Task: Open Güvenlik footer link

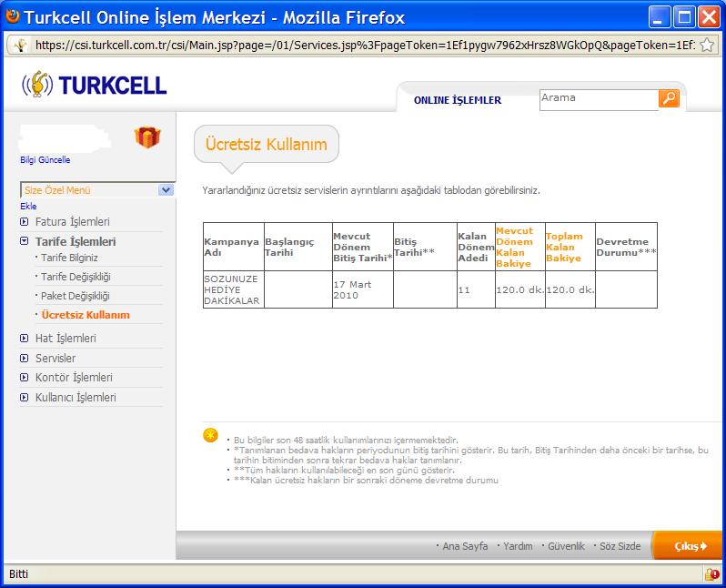Action: (x=566, y=546)
